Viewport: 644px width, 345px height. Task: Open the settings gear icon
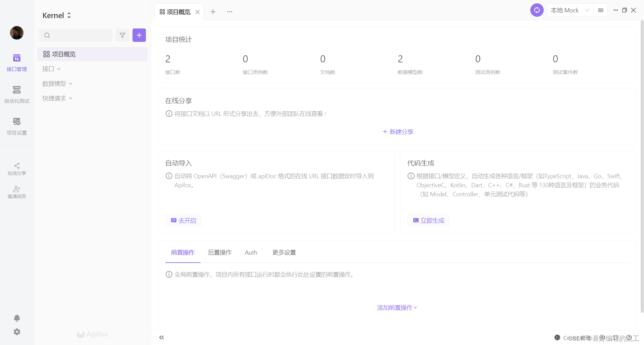point(17,332)
